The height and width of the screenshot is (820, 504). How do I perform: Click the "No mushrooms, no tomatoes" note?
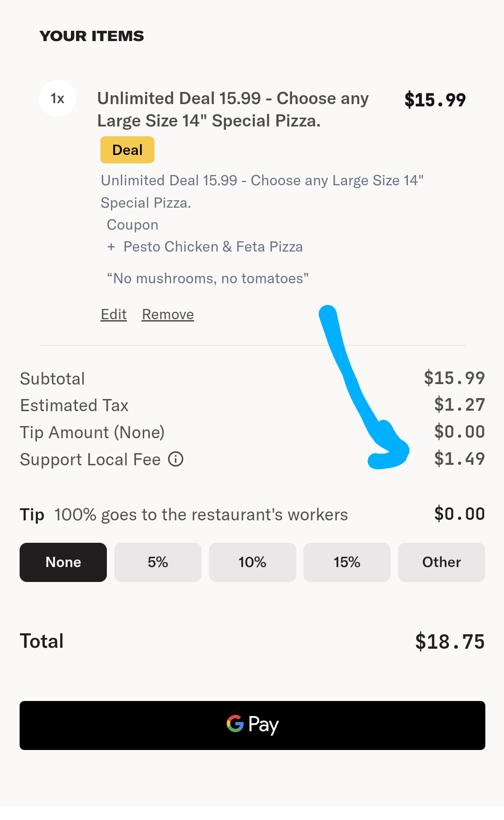(x=208, y=279)
